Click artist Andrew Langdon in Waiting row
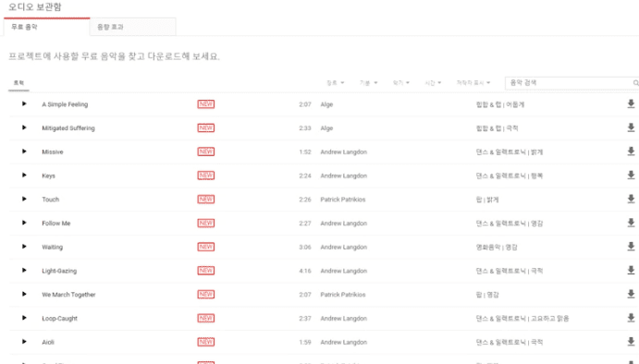This screenshot has height=364, width=639. click(344, 248)
